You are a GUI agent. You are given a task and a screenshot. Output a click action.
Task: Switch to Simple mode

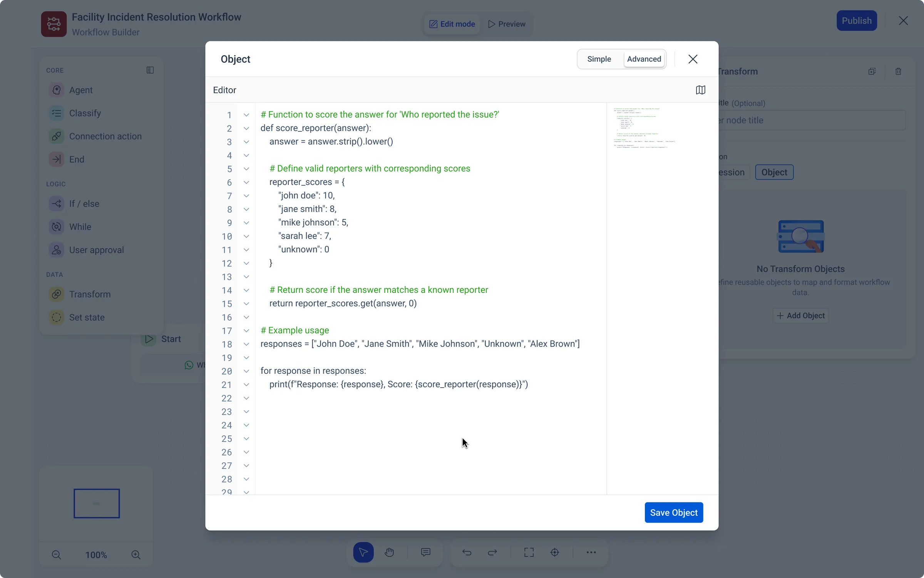pos(599,59)
